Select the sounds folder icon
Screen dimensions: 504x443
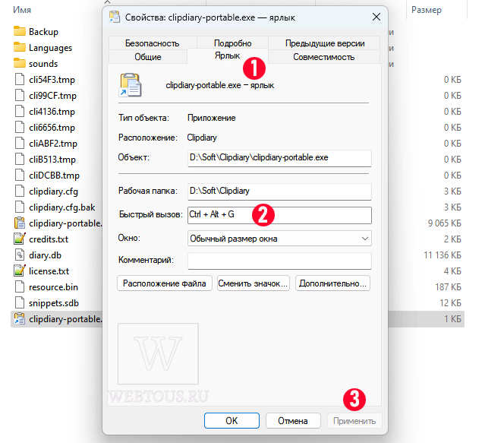[x=20, y=63]
